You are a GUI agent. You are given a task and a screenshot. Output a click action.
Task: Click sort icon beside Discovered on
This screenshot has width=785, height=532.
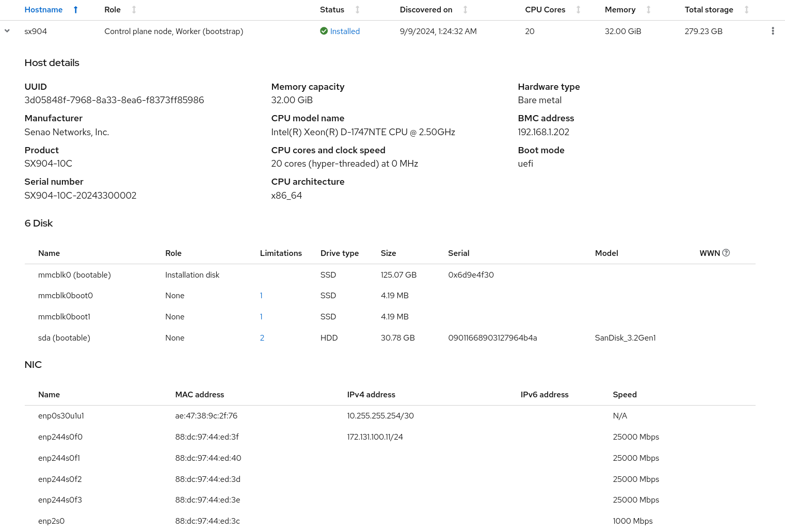click(x=465, y=10)
